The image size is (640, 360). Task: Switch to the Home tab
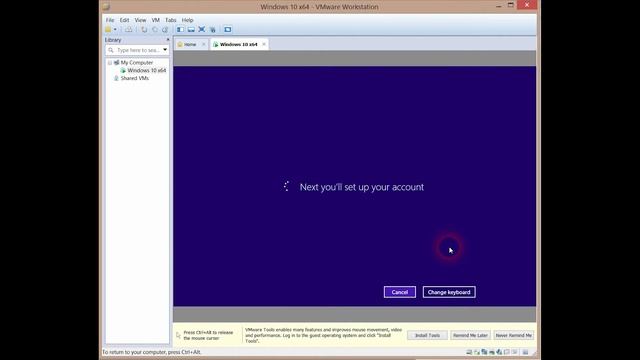tap(190, 44)
